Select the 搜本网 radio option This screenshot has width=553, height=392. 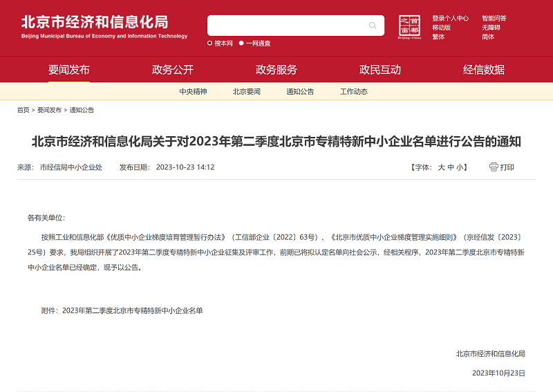[210, 43]
